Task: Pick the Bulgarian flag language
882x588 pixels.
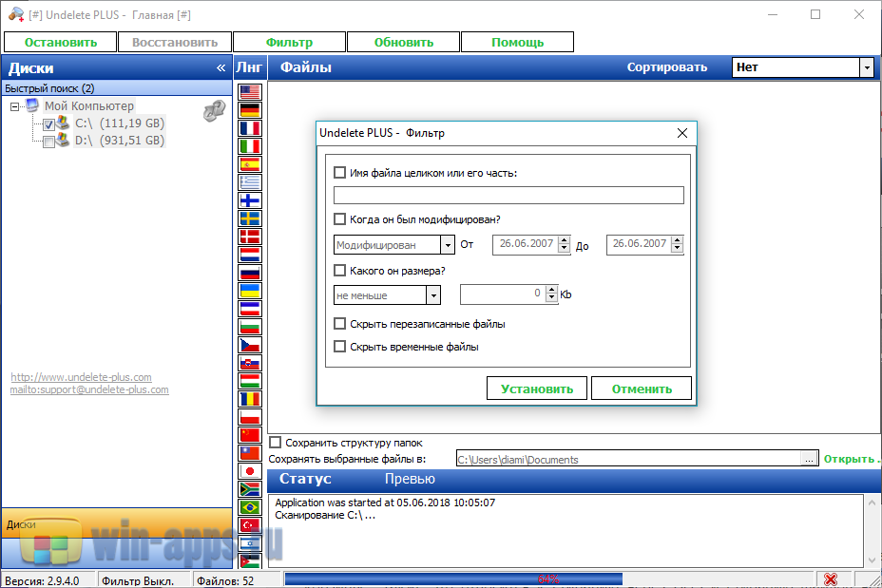Action: [x=250, y=327]
